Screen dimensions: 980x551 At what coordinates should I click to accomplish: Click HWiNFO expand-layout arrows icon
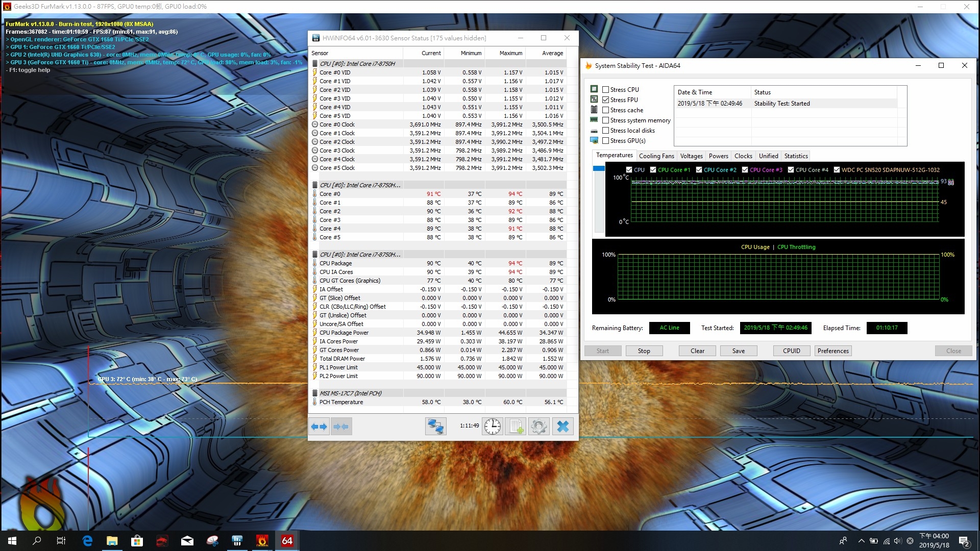(319, 427)
